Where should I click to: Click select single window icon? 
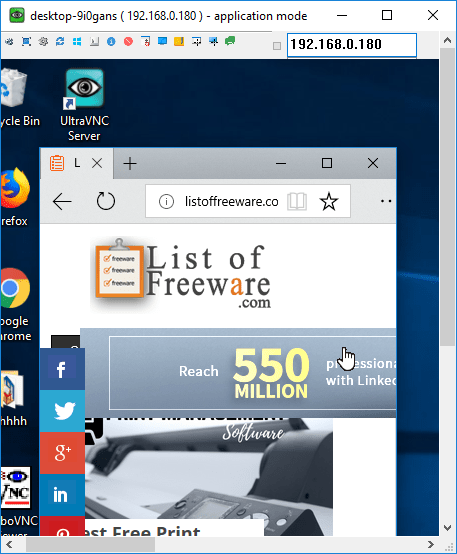pos(197,42)
